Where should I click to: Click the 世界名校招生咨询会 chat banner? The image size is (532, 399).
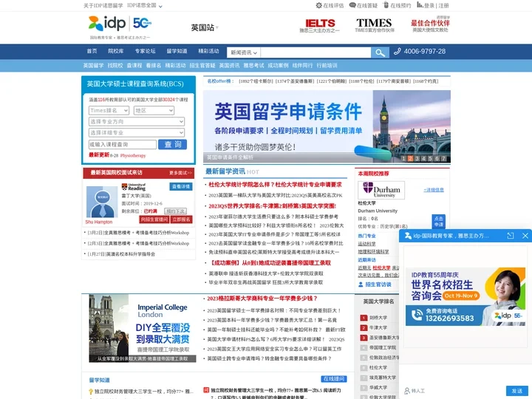465,297
